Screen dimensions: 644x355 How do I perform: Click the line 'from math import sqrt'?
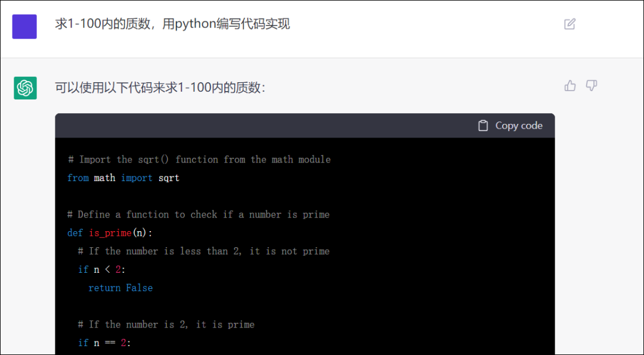click(x=123, y=177)
